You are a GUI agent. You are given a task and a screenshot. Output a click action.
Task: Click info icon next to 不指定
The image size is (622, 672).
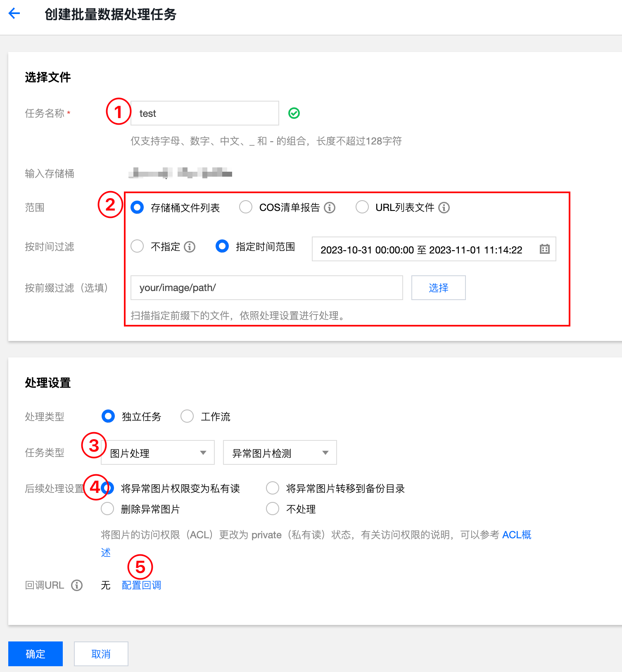point(190,247)
